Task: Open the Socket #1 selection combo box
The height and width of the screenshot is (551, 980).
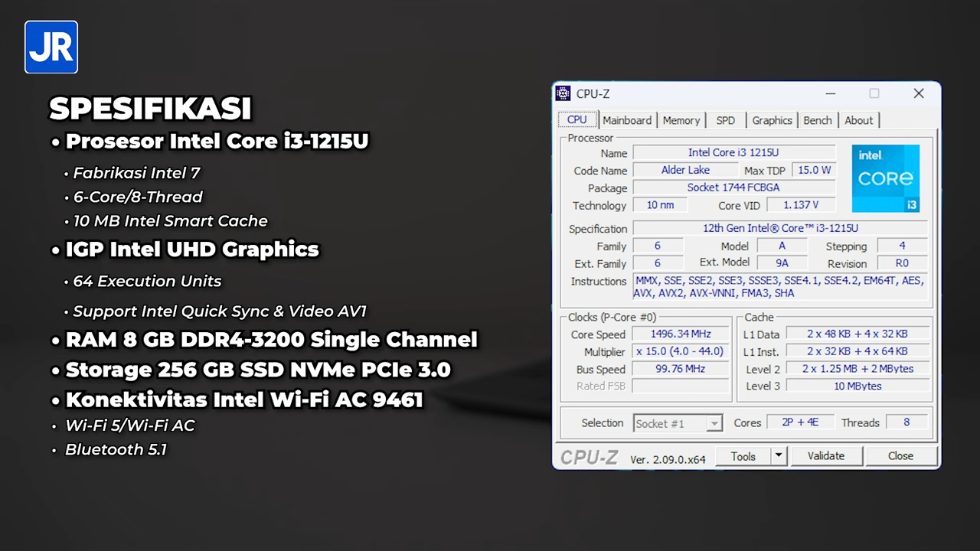Action: (678, 423)
